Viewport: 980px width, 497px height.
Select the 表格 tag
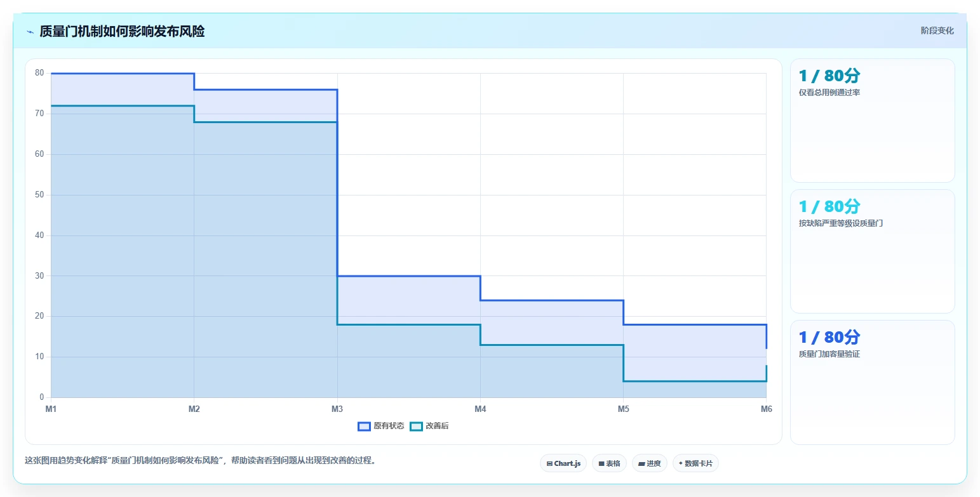pyautogui.click(x=609, y=463)
